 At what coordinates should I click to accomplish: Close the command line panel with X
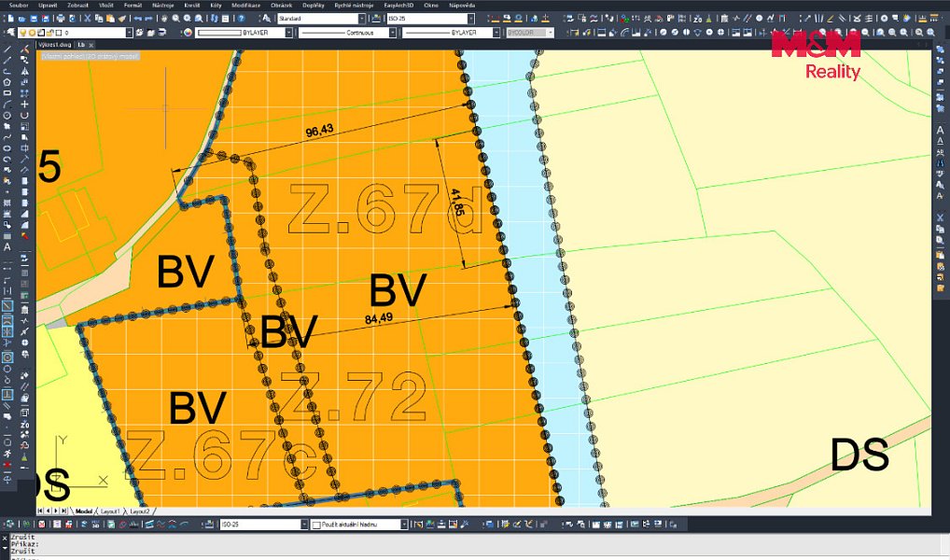(5, 539)
